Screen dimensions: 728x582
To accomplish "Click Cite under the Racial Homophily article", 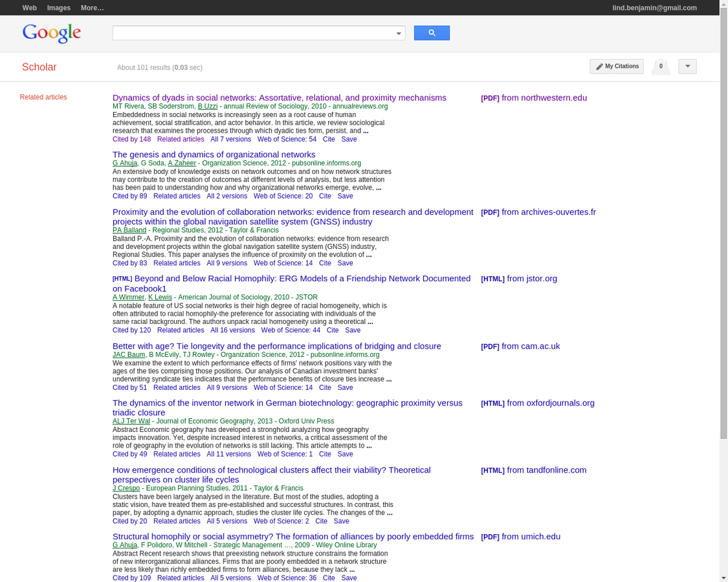I will (x=333, y=330).
